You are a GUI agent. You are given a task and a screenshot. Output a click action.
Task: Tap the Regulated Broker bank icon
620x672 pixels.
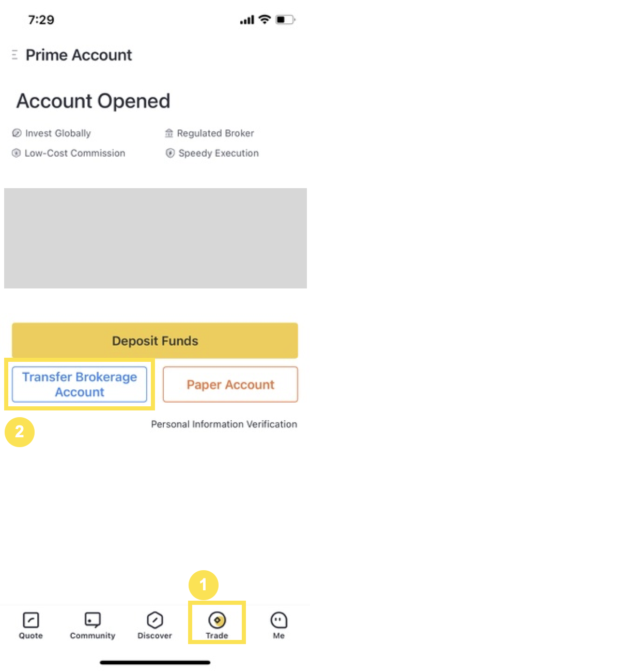(x=169, y=133)
